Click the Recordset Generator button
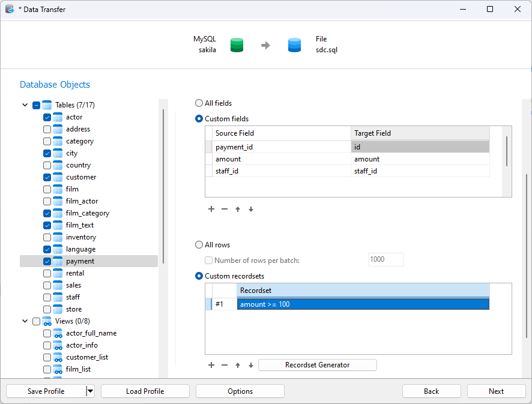Viewport: 532px width, 404px height. pos(317,365)
